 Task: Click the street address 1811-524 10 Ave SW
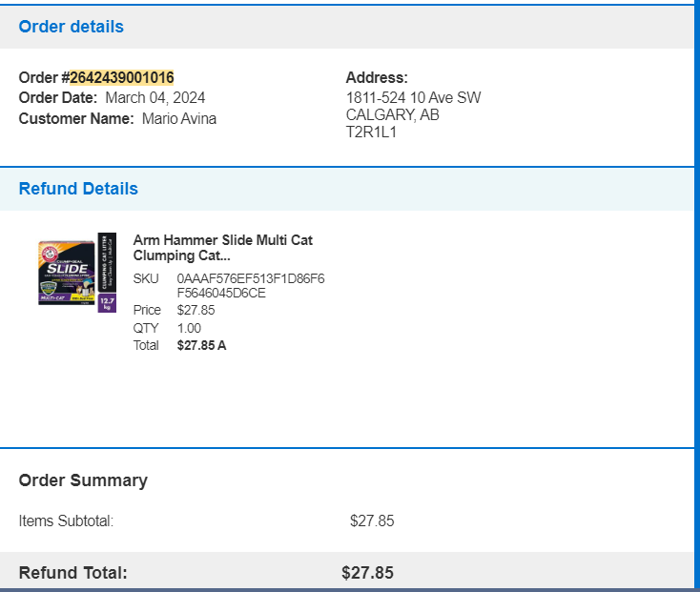point(413,97)
